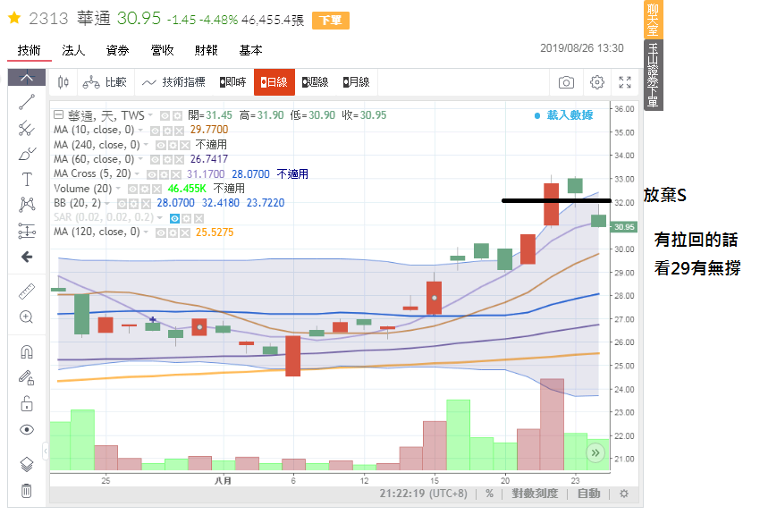Click the 比較 compare symbols button
This screenshot has width=760, height=532.
click(x=105, y=82)
